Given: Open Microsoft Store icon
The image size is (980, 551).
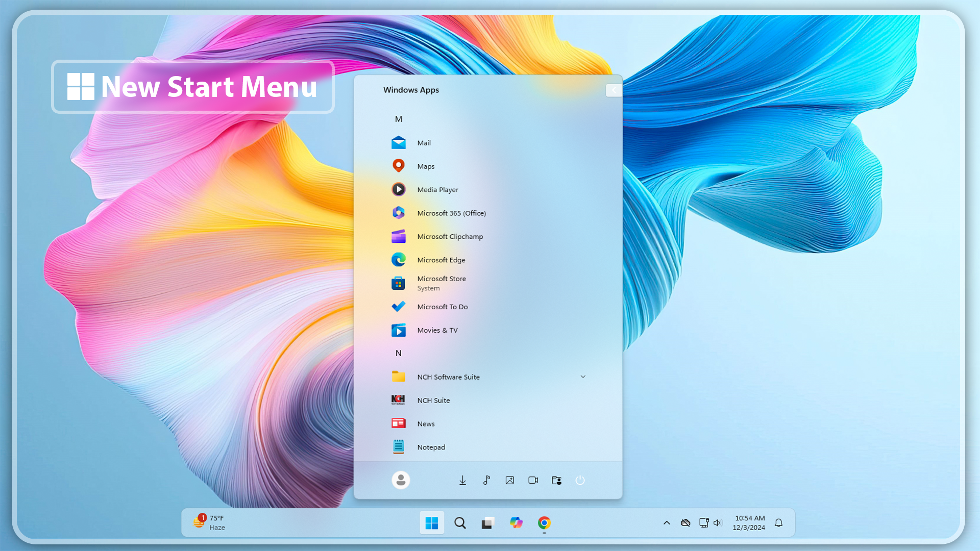Looking at the screenshot, I should [x=398, y=283].
